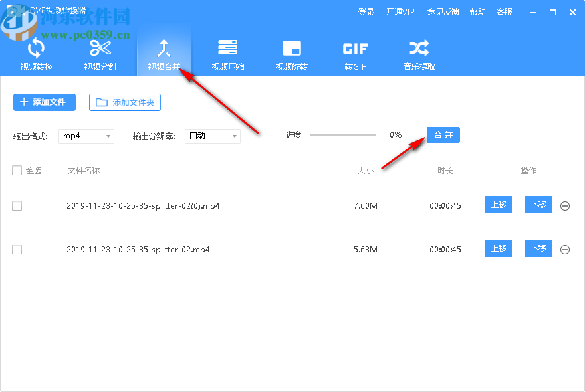Open the 视频压缩 compression tool
585x392 pixels.
(227, 54)
